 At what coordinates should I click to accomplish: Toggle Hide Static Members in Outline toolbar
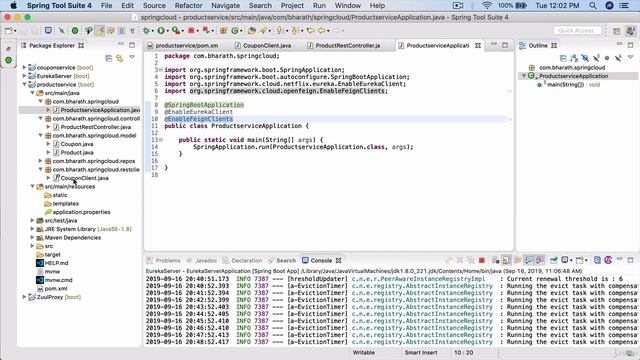(596, 58)
